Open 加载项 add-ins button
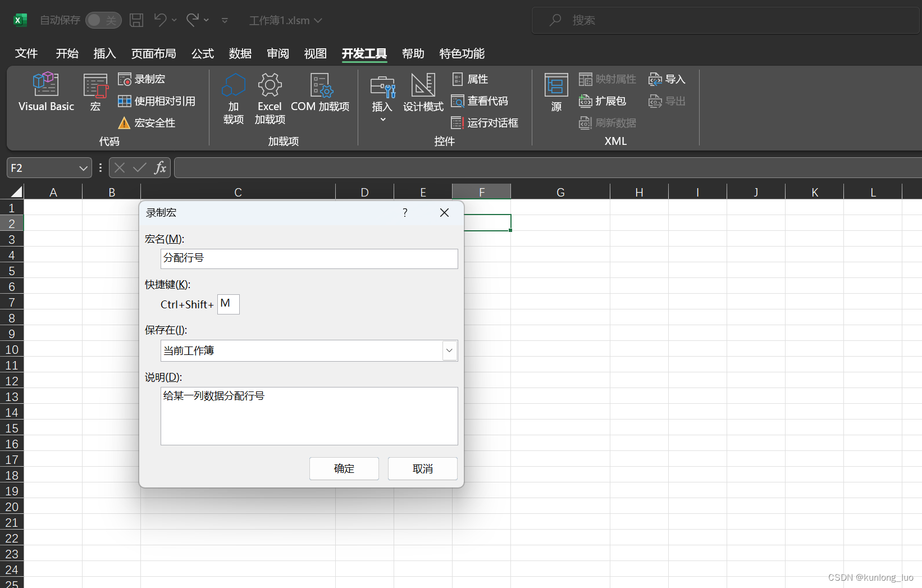922x588 pixels. tap(234, 99)
